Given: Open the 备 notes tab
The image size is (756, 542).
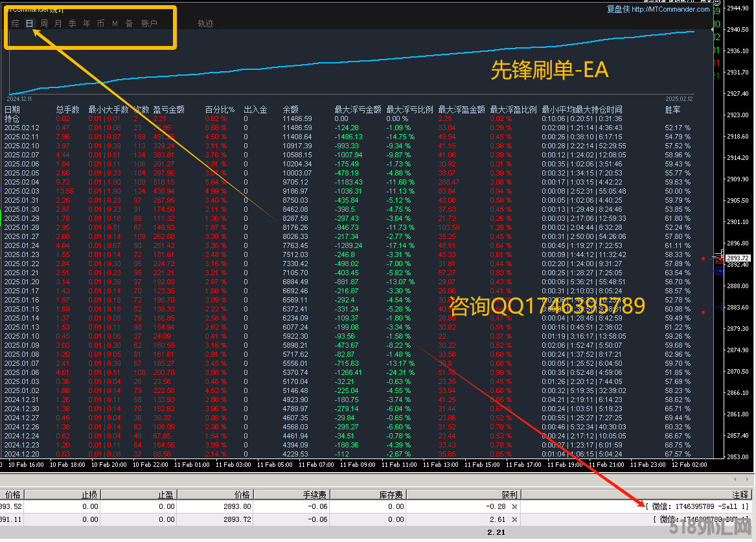Looking at the screenshot, I should click(129, 24).
